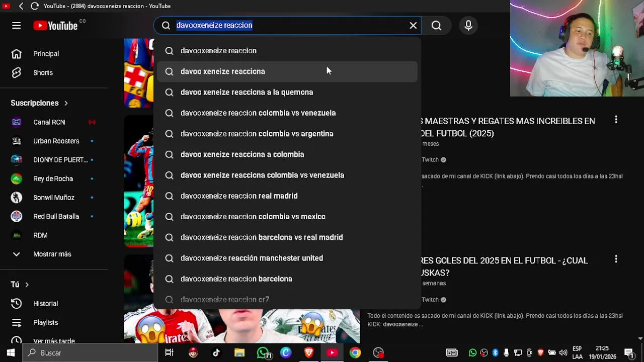
Task: Open the 21:25 clock and calendar
Action: click(602, 353)
